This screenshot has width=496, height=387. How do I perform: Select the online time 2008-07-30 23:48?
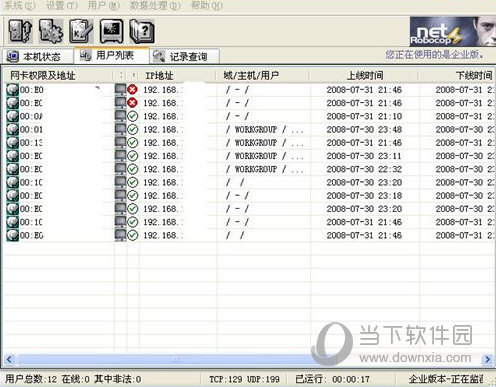click(x=364, y=130)
